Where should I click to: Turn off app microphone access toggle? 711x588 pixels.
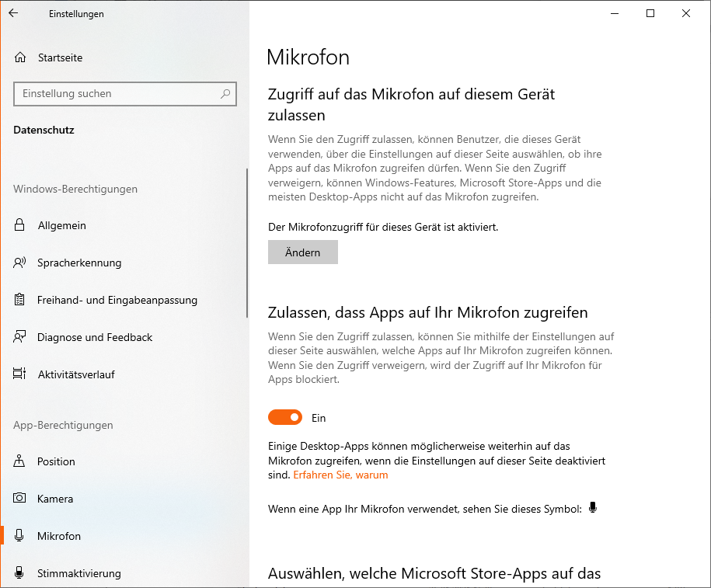284,417
